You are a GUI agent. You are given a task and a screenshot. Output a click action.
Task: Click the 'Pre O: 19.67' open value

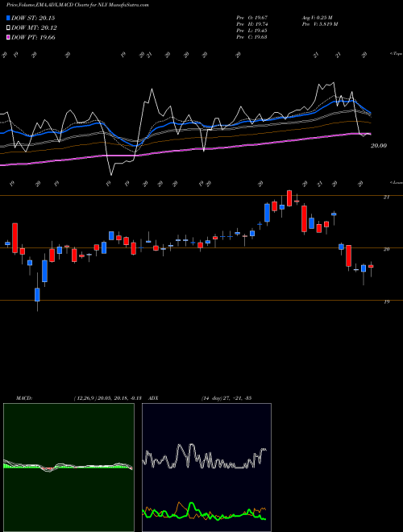pyautogui.click(x=252, y=17)
